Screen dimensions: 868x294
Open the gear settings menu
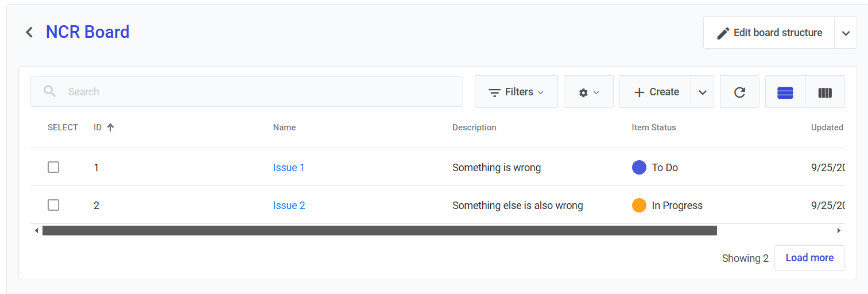point(588,92)
